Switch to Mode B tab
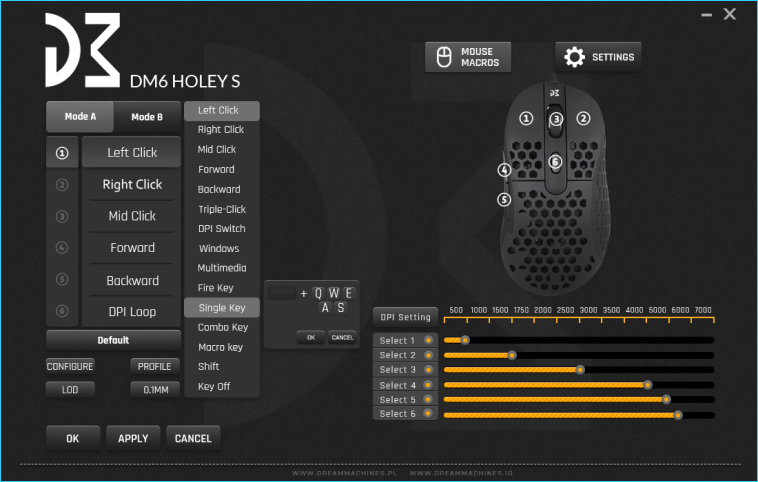Image resolution: width=758 pixels, height=482 pixels. (147, 117)
